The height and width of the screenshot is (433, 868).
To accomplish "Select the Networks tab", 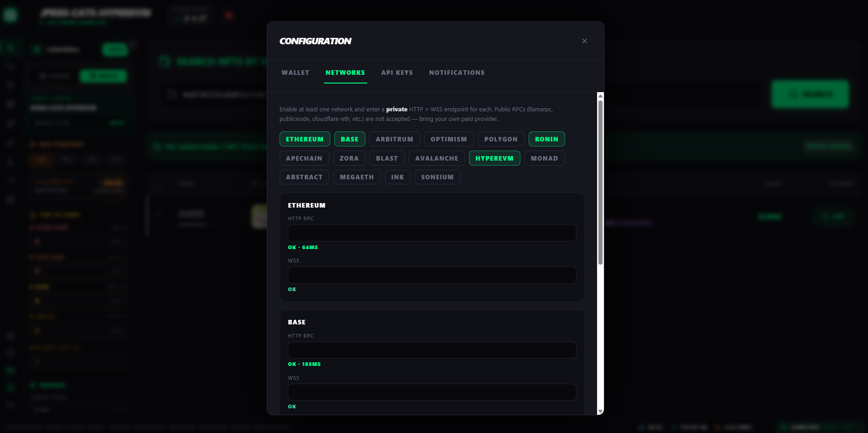I will 345,73.
